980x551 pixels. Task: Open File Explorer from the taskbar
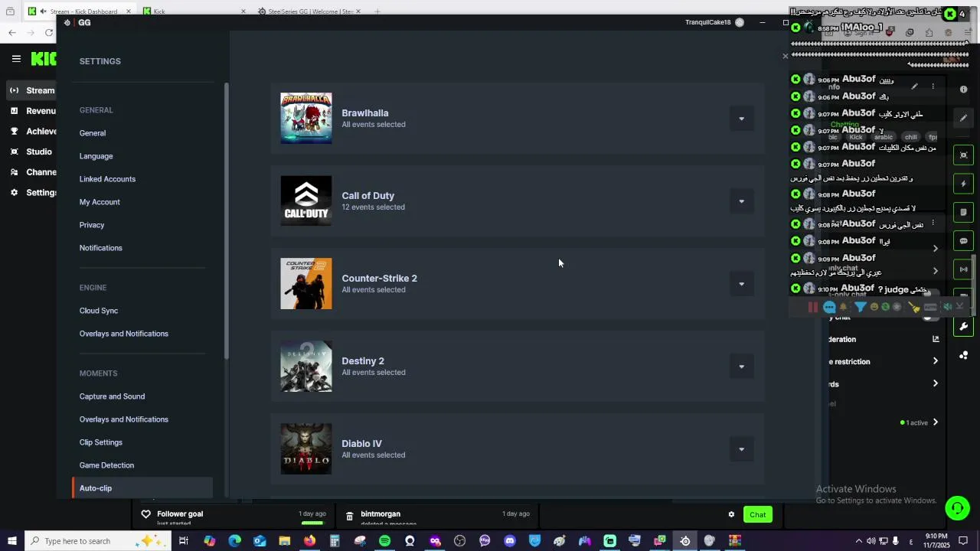284,541
